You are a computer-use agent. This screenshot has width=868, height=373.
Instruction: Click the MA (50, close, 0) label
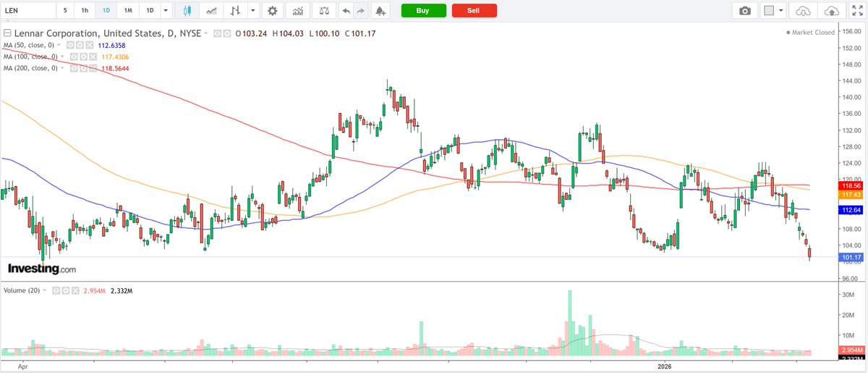29,45
